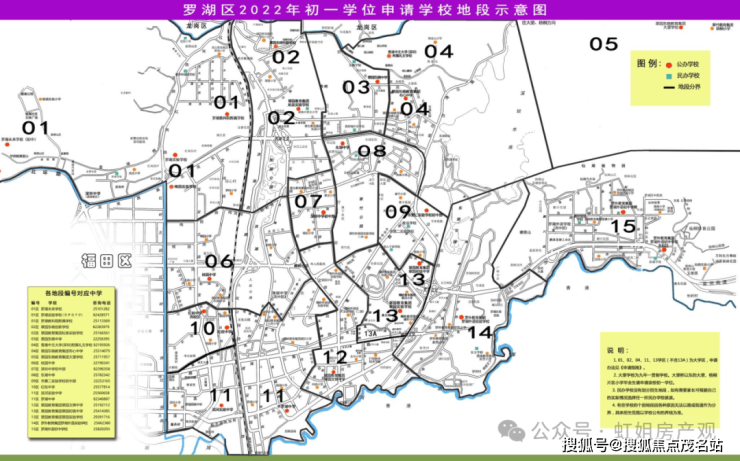Select zone label 10 on the map
The height and width of the screenshot is (461, 740).
203,328
